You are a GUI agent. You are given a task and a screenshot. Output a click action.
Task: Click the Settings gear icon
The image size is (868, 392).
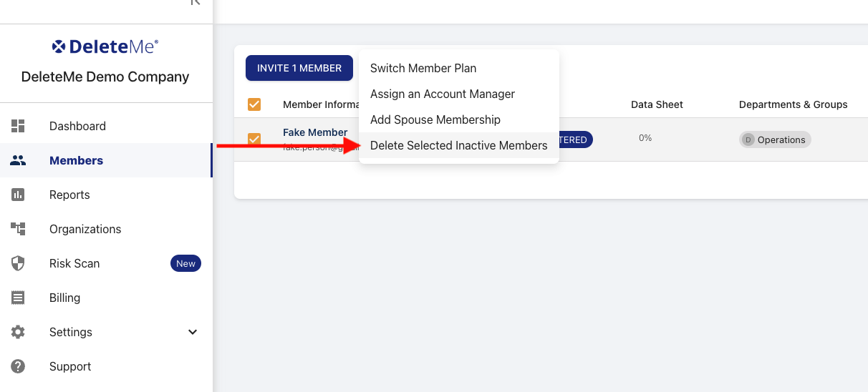pos(18,332)
